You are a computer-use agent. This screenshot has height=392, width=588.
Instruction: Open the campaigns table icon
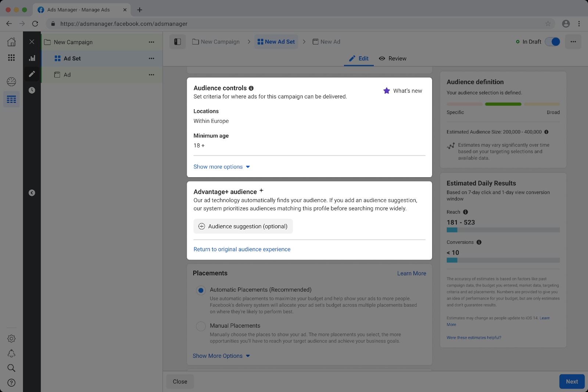point(11,99)
